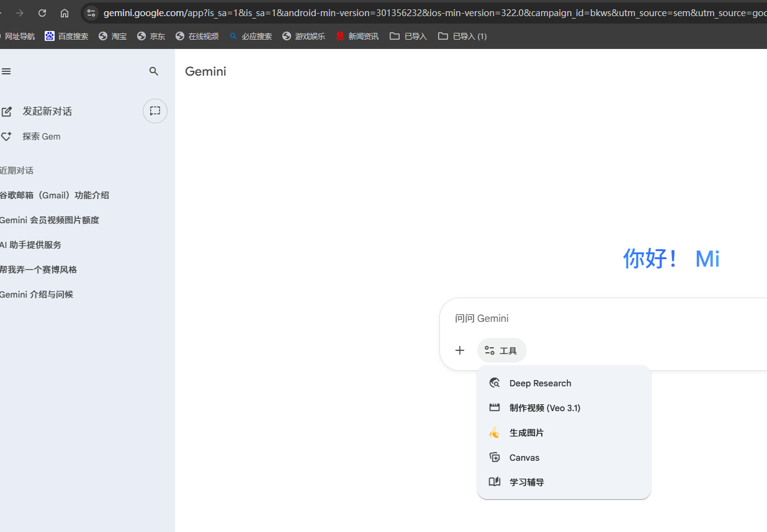This screenshot has width=767, height=532.
Task: Click the browser home icon
Action: 65,13
